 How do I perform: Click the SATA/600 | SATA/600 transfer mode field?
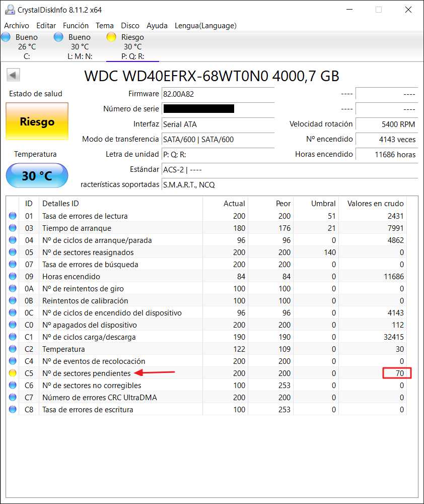pyautogui.click(x=218, y=139)
